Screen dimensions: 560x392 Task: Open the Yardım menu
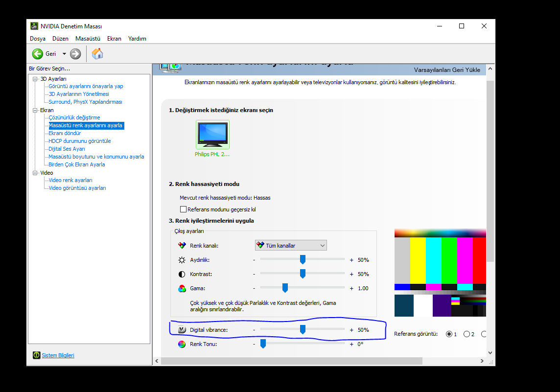pyautogui.click(x=137, y=39)
